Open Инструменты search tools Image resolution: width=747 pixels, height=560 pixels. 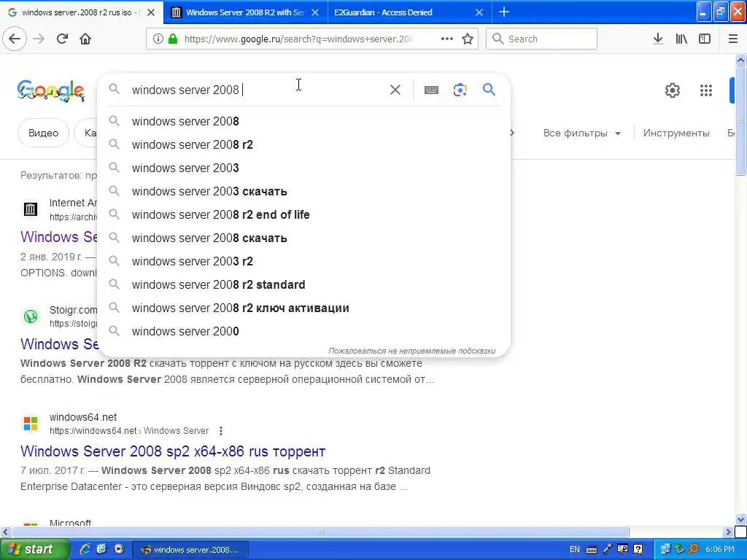click(x=676, y=133)
